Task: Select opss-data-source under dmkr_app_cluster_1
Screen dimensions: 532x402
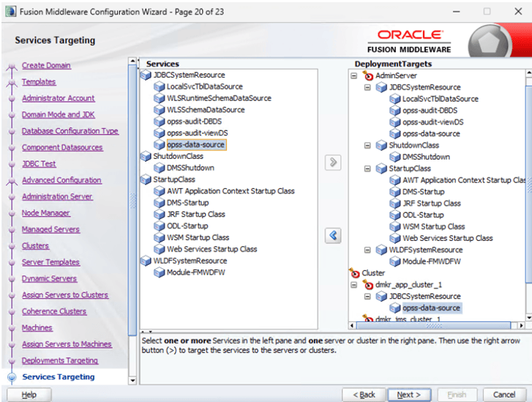Action: coord(431,308)
